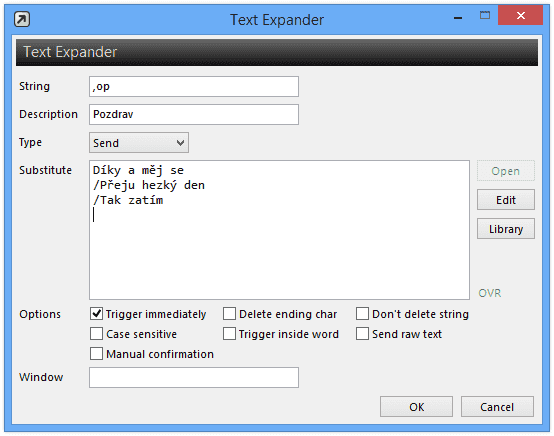
Task: Maximize the Text Expander window
Action: (x=485, y=15)
